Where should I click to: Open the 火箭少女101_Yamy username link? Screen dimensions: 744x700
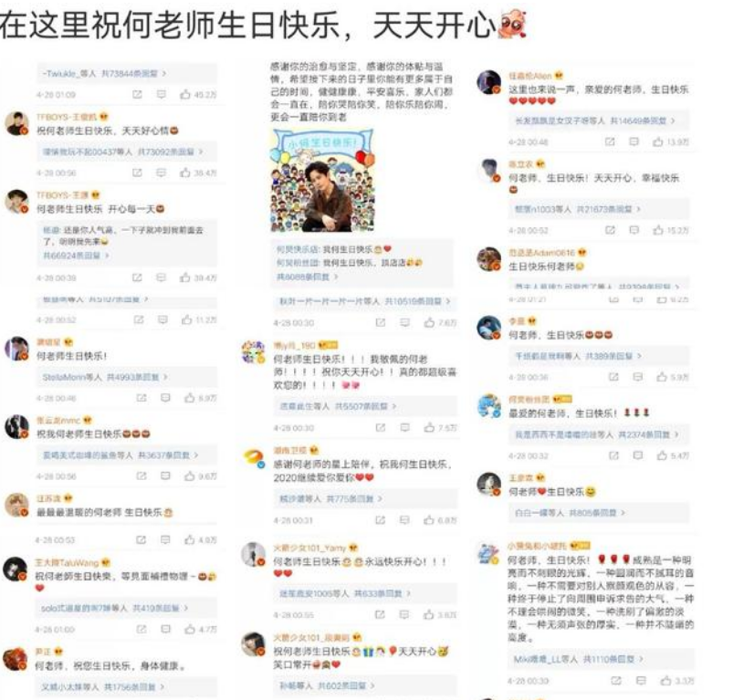tap(310, 549)
